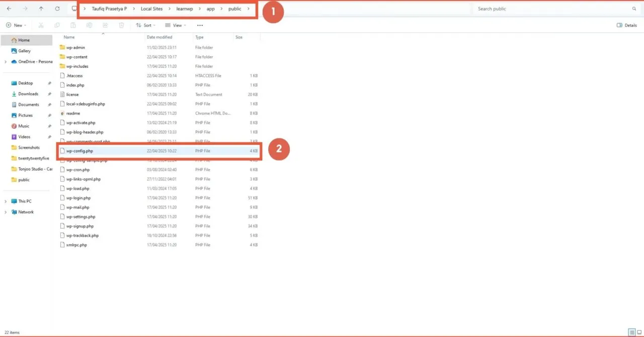Open the New button dropdown

16,25
